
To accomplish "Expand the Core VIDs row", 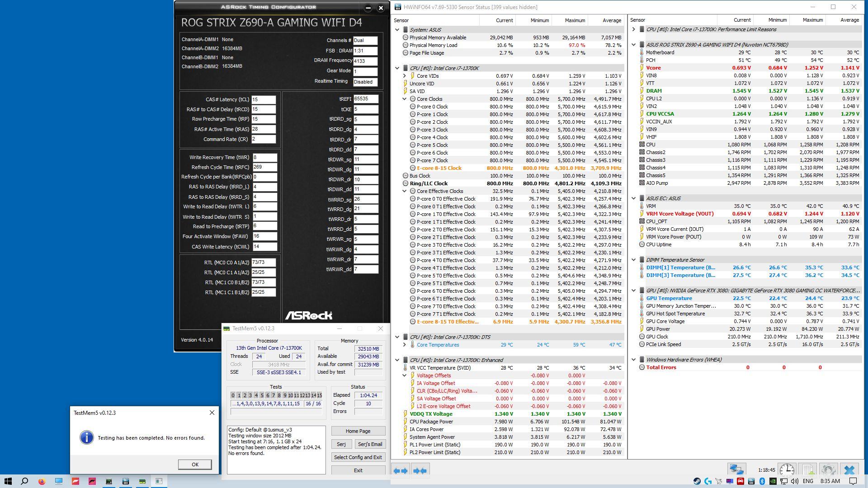I will (405, 76).
